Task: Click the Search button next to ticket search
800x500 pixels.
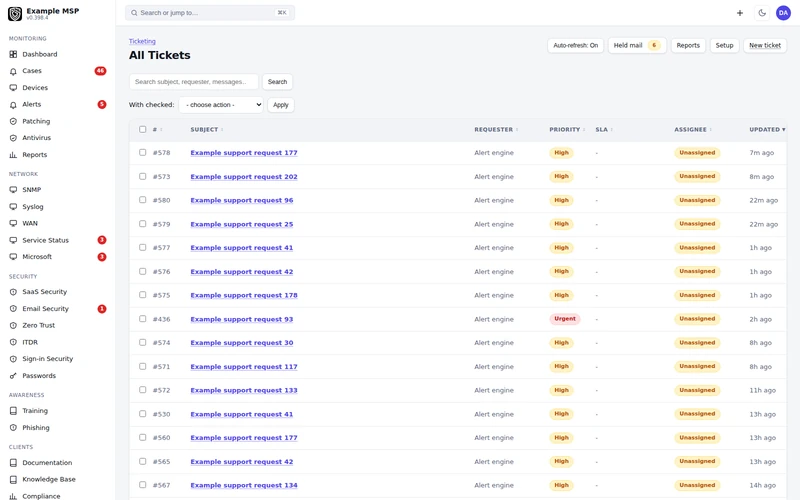Action: click(x=278, y=82)
